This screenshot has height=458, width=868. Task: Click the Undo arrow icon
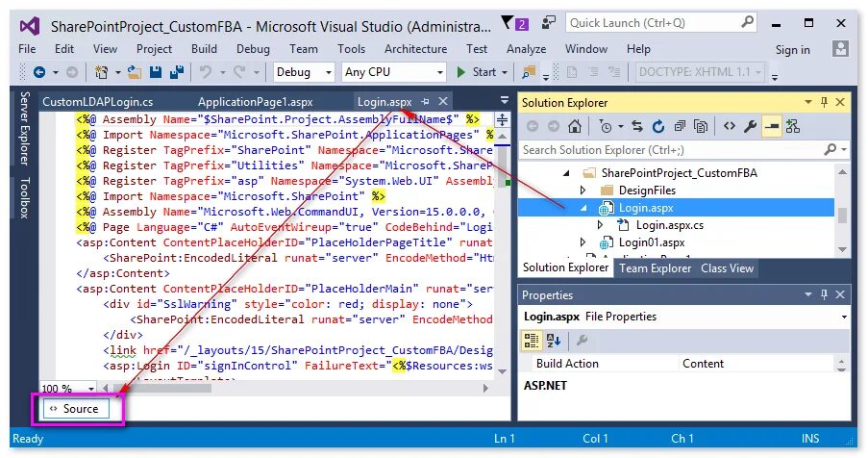(x=206, y=72)
